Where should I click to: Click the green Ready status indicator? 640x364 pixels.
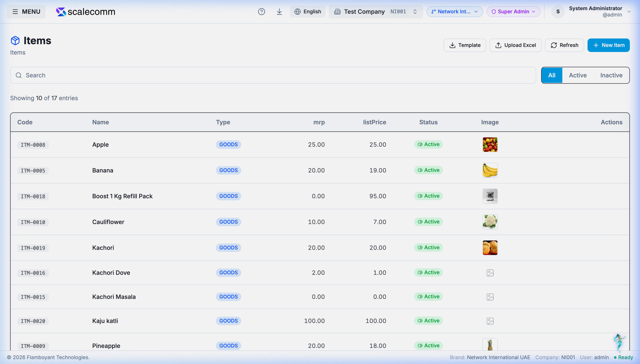pos(623,357)
